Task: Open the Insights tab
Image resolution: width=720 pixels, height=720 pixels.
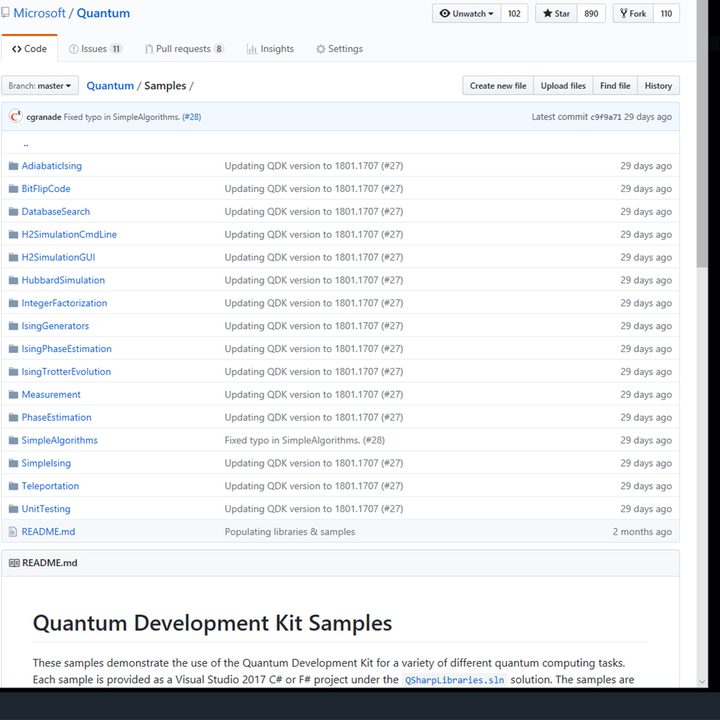Action: click(x=270, y=49)
